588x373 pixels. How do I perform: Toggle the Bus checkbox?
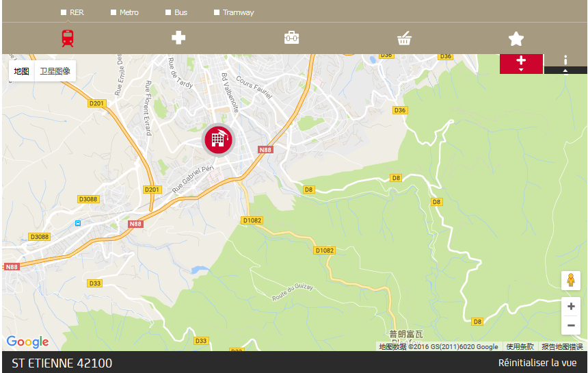tap(168, 12)
